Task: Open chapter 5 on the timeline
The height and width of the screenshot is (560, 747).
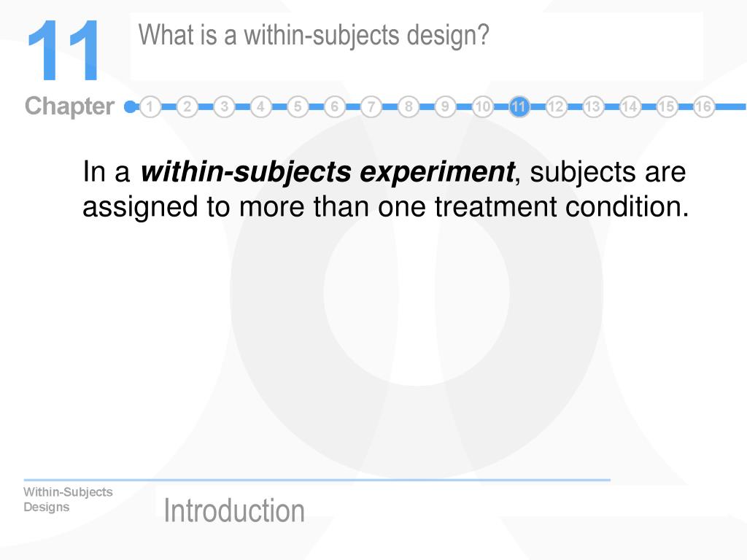Action: tap(298, 106)
